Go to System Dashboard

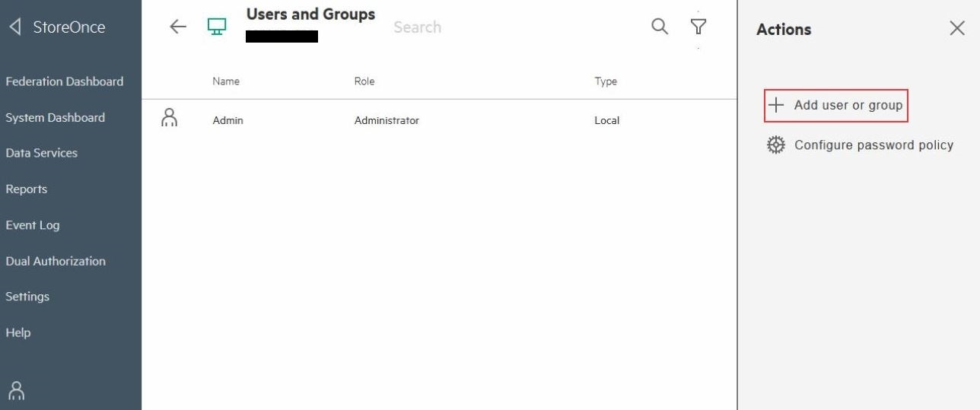tap(56, 117)
